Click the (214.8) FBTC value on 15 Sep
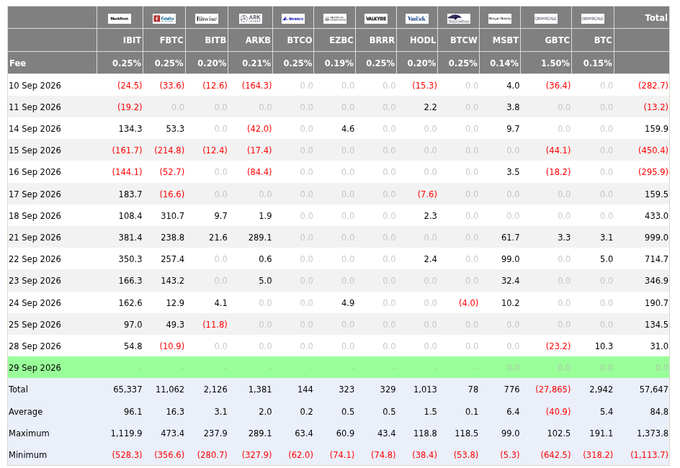 [169, 151]
